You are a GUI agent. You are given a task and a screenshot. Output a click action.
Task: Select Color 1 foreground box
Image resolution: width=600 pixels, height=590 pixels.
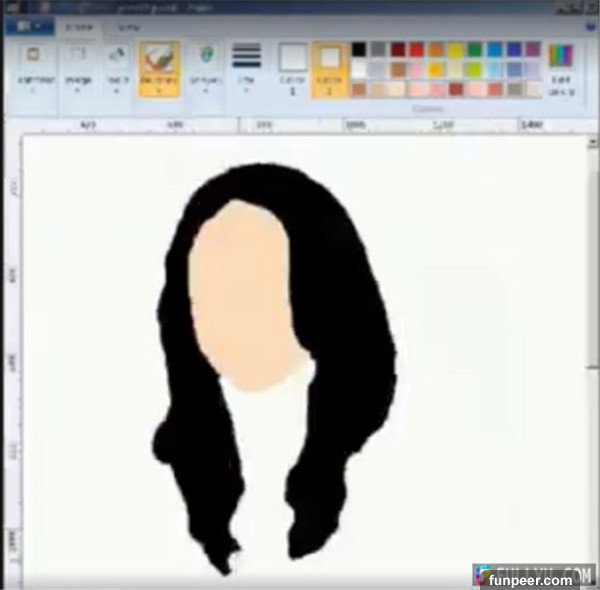292,66
